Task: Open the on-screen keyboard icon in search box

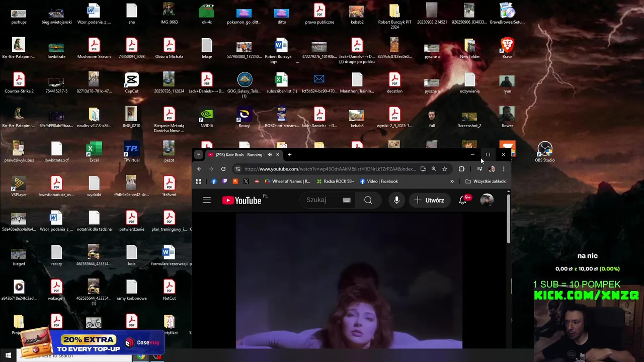Action: pos(346,200)
